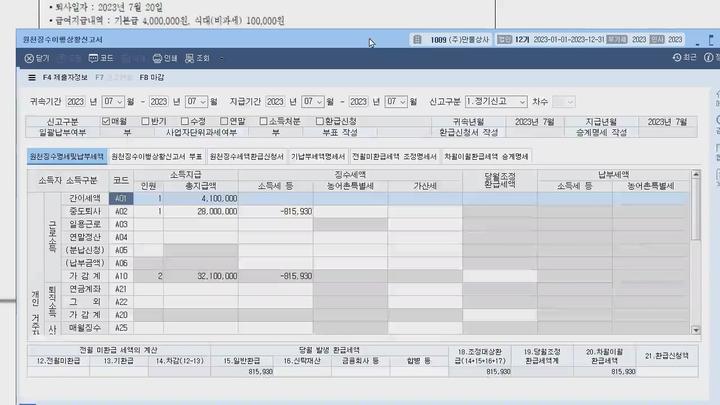The height and width of the screenshot is (405, 720).
Task: Click the 승계명세 작성 cell
Action: [x=602, y=132]
